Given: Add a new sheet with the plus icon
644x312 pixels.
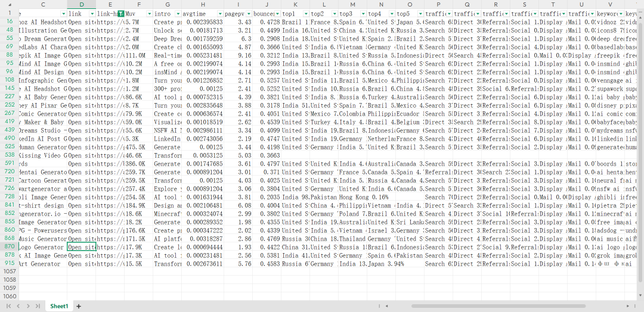Looking at the screenshot, I should coord(79,306).
